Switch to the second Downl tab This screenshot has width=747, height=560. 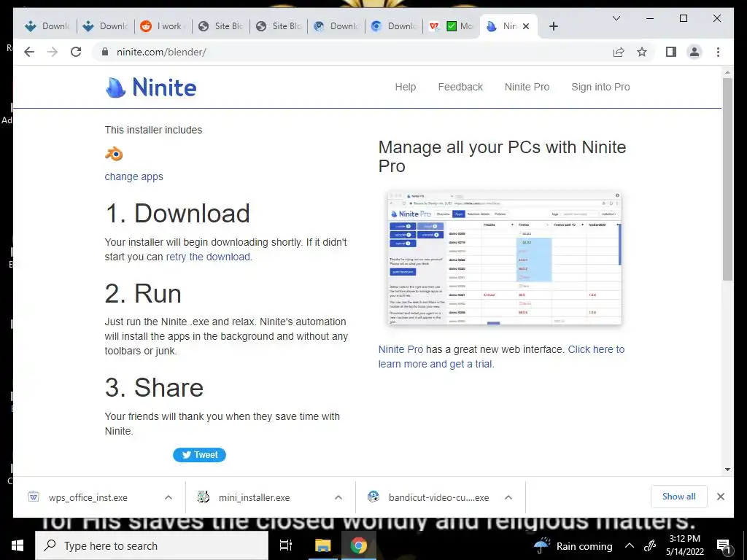(x=105, y=26)
